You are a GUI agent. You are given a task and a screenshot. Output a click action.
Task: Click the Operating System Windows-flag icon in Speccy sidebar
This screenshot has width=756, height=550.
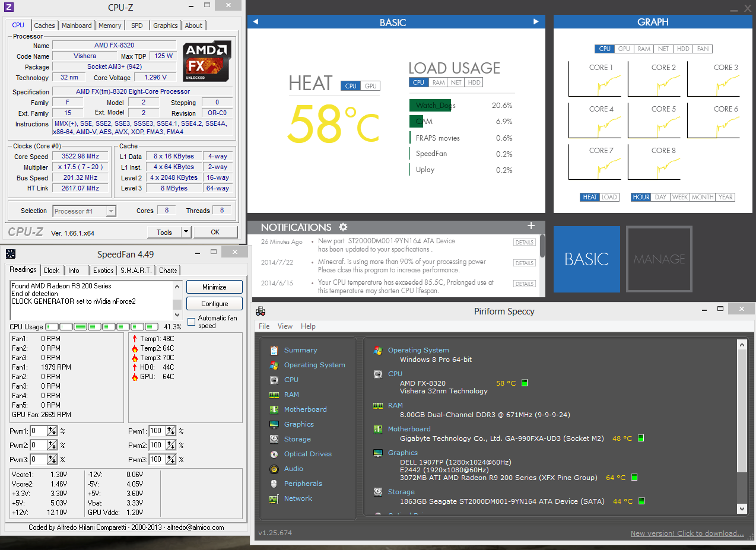click(274, 365)
